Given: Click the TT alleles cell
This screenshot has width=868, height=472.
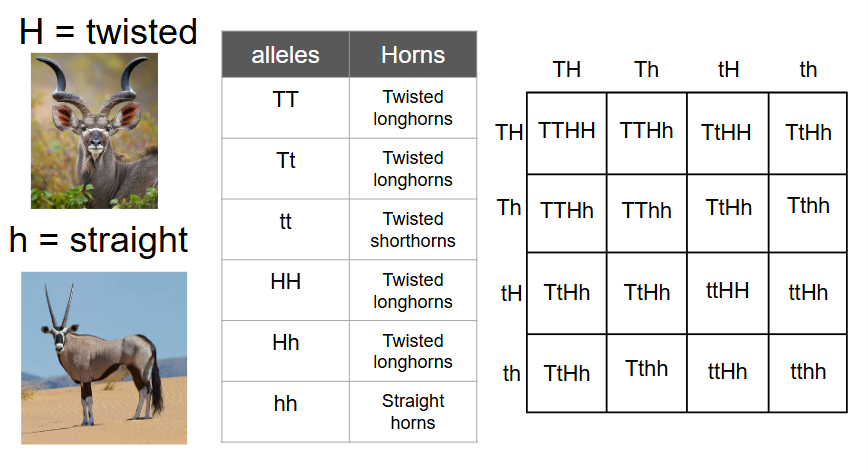Looking at the screenshot, I should click(x=285, y=108).
